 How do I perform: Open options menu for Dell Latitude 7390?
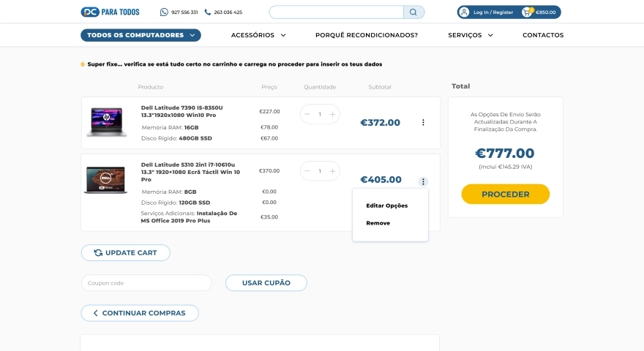point(423,122)
